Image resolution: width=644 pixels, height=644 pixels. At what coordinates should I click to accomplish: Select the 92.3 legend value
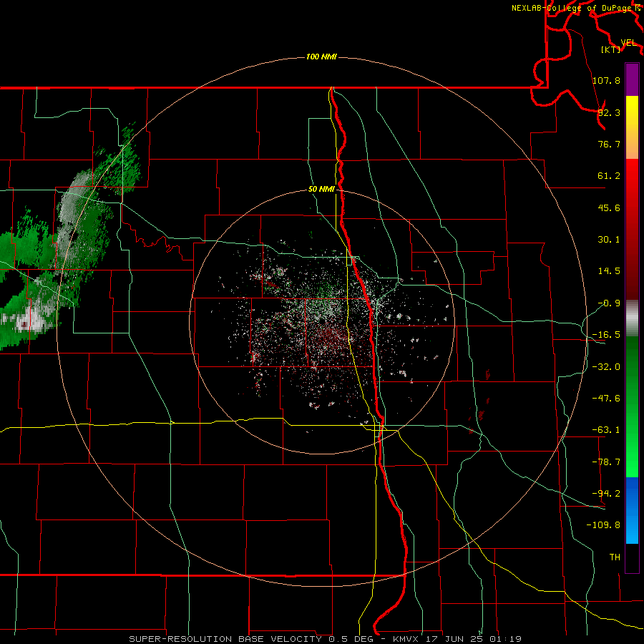click(x=609, y=112)
